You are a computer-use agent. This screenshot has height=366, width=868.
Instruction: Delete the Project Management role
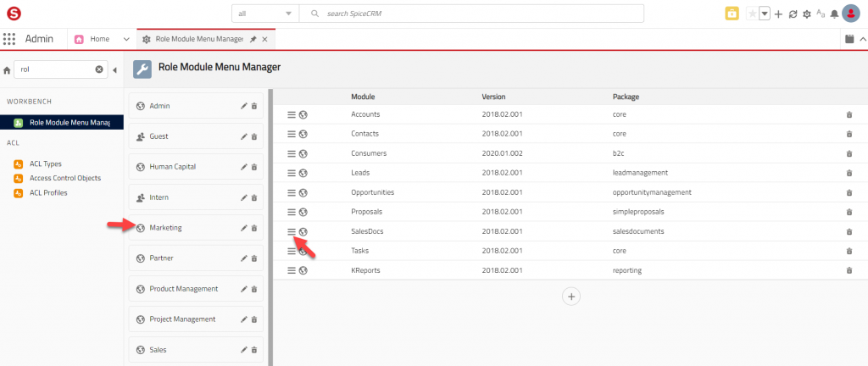click(x=254, y=319)
